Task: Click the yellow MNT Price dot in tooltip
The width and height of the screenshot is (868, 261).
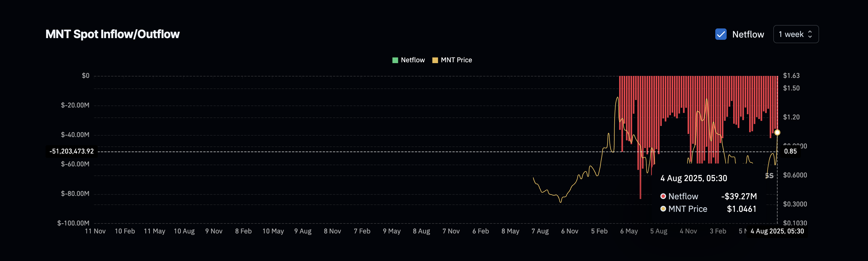Action: (663, 209)
